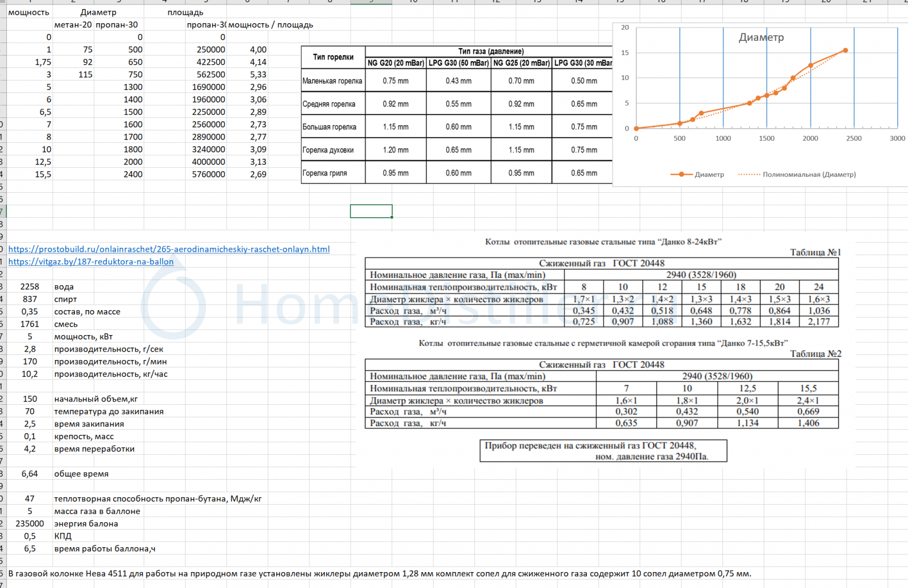Image resolution: width=908 pixels, height=588 pixels.
Task: Select the cell containing 5760000
Action: 208,175
